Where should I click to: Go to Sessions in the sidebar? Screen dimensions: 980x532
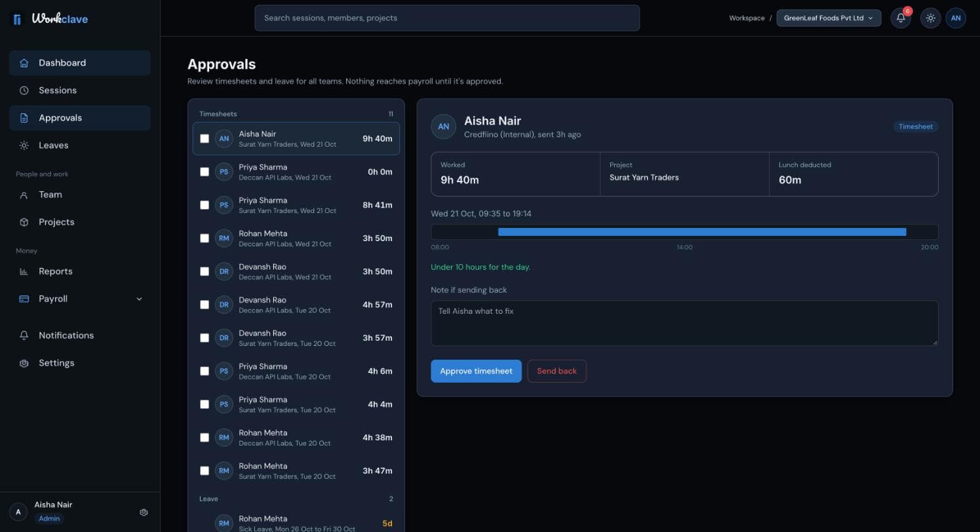pyautogui.click(x=80, y=90)
